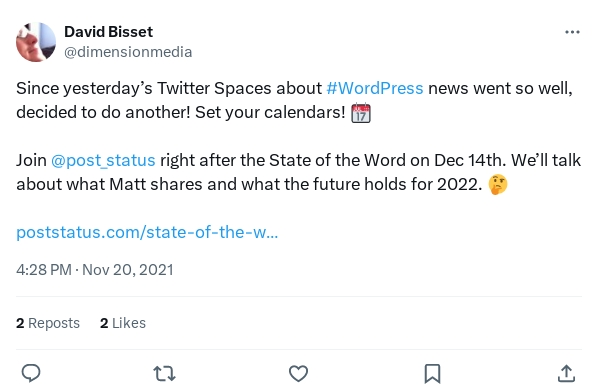Open the 4:28 PM · Nov 20, 2021 timestamp
Image resolution: width=598 pixels, height=387 pixels.
[95, 270]
